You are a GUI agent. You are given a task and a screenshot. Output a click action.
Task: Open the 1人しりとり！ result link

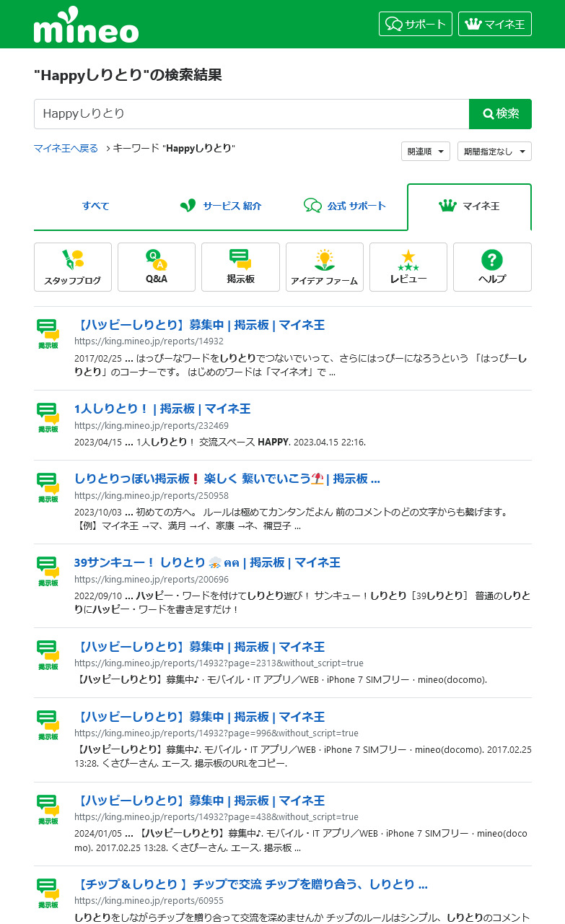click(162, 409)
